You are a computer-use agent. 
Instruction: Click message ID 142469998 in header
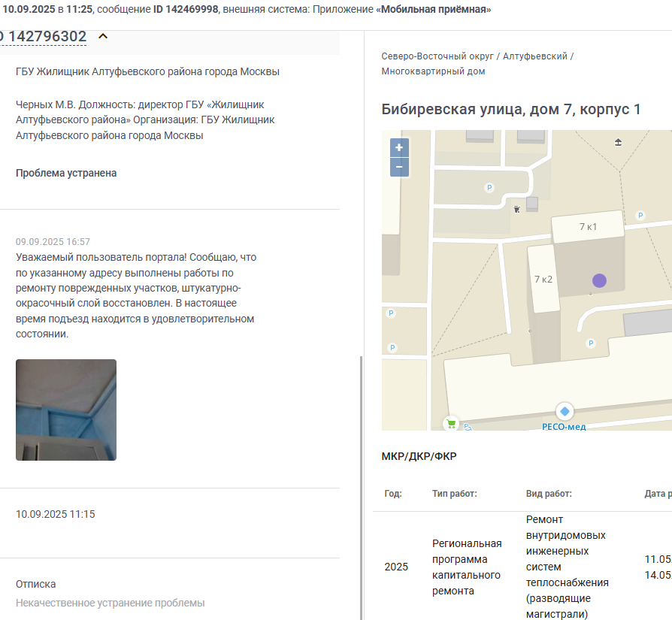pyautogui.click(x=186, y=10)
